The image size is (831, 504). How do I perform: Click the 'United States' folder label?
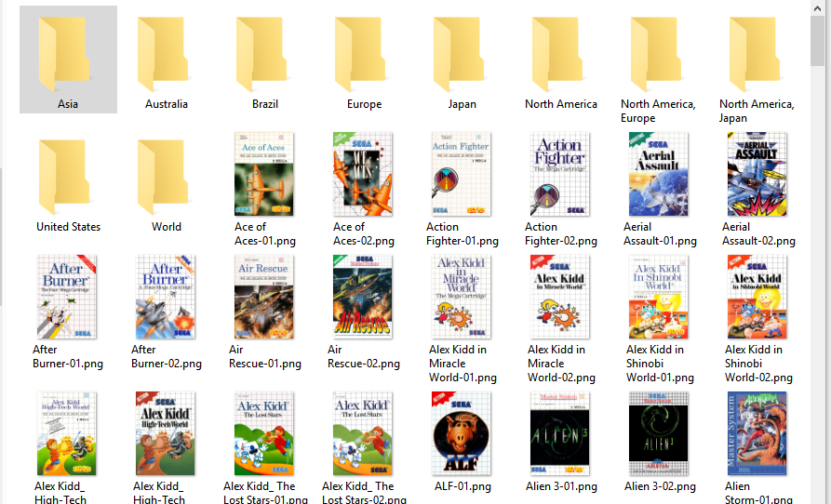tap(68, 227)
